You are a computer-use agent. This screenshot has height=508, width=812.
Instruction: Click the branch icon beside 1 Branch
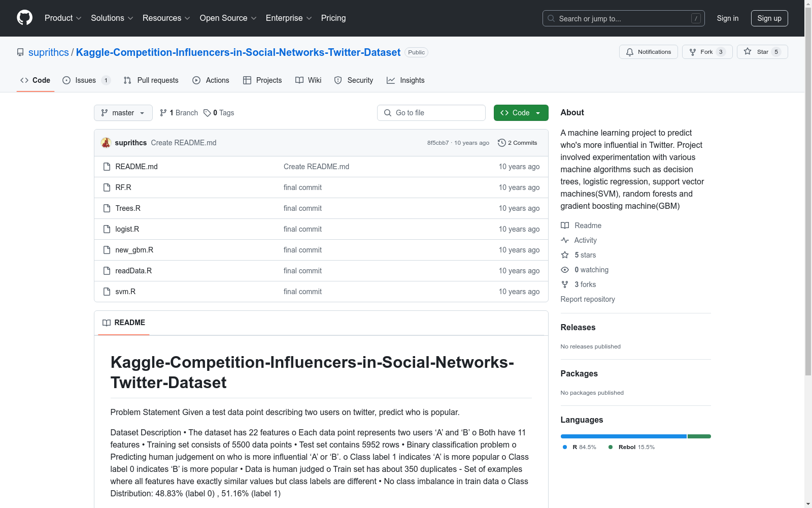163,113
